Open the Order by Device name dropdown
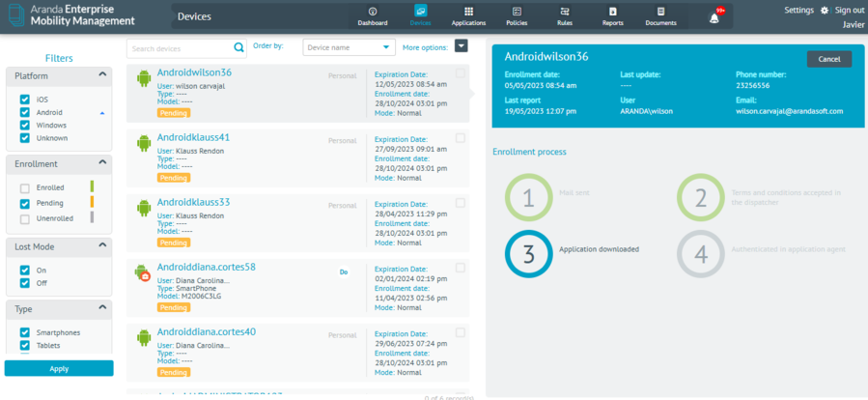This screenshot has width=868, height=400. (350, 47)
